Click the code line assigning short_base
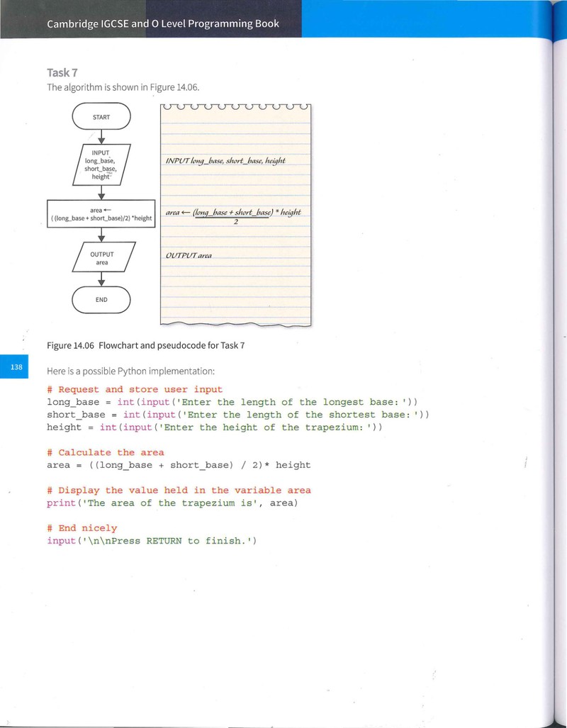The image size is (567, 728). (238, 415)
